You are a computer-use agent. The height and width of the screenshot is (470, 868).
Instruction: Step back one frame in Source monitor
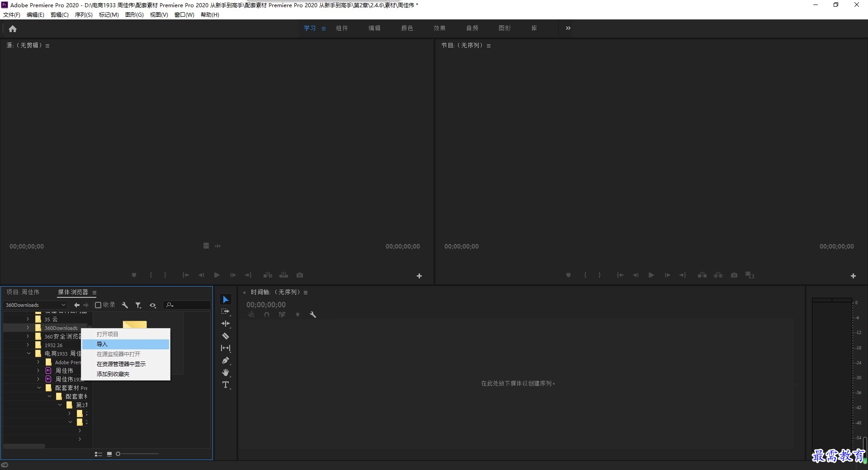tap(201, 275)
